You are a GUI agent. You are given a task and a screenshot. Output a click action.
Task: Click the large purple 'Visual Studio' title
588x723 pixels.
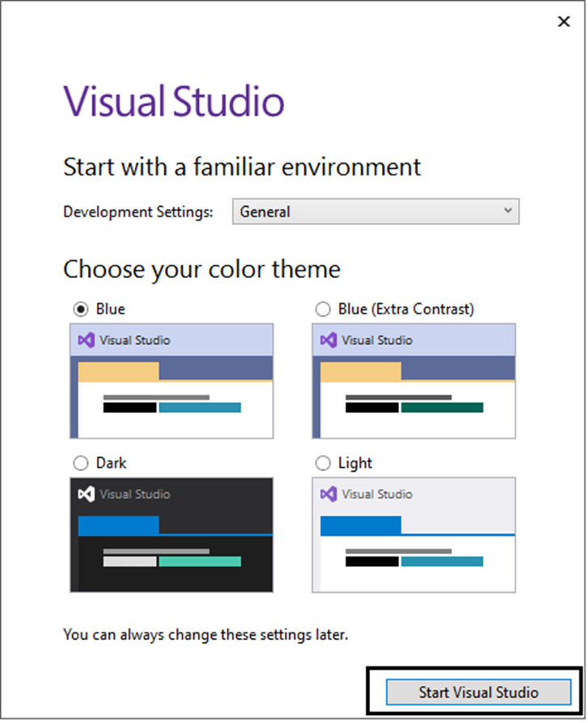[174, 101]
